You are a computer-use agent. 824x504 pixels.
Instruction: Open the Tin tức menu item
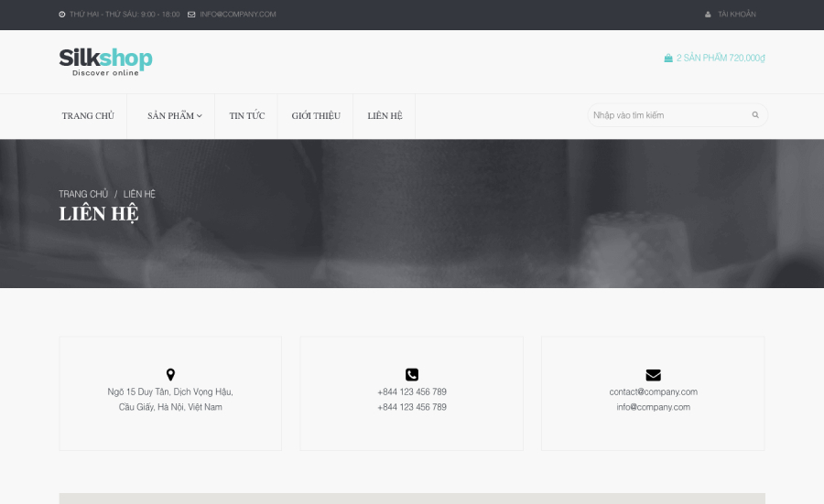[x=247, y=116]
